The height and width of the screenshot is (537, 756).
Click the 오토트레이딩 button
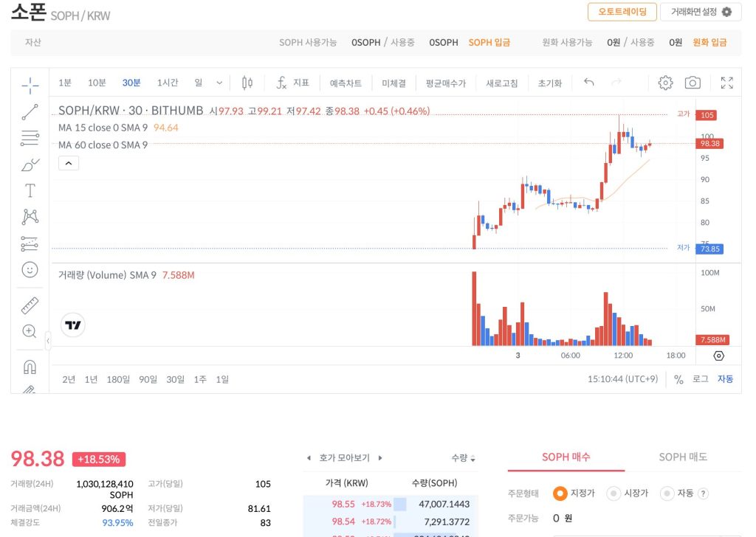click(622, 12)
